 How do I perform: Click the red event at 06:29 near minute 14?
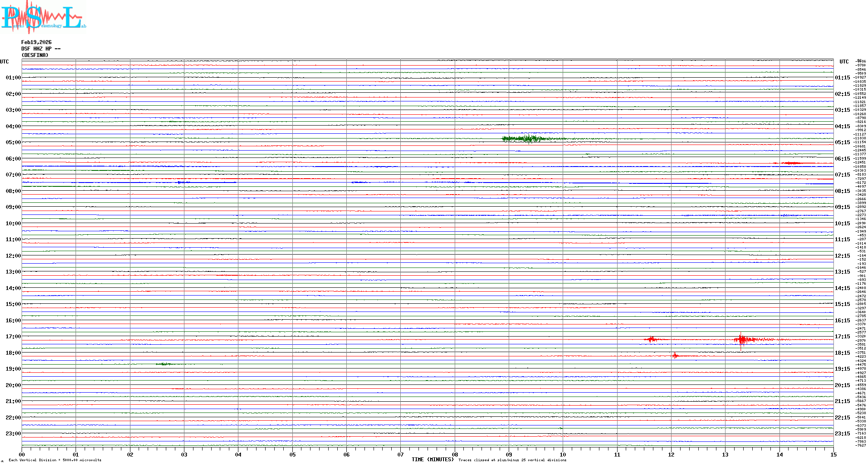coord(791,163)
